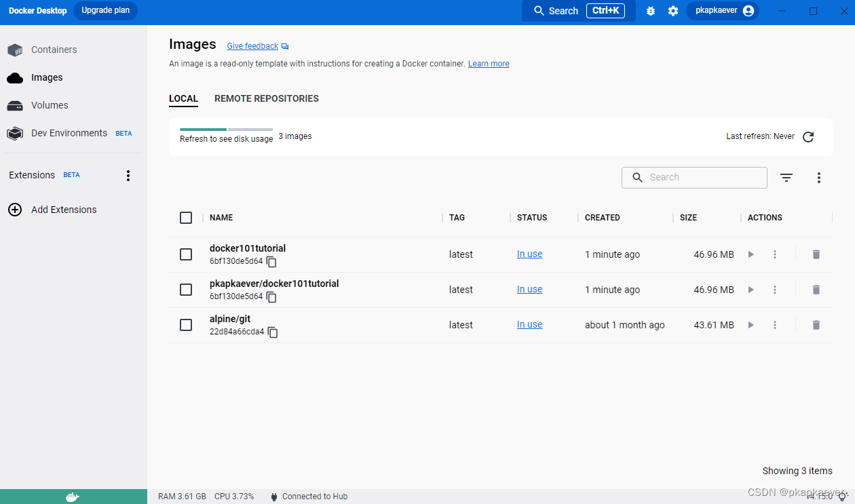
Task: Click the STATUS column header
Action: 532,218
